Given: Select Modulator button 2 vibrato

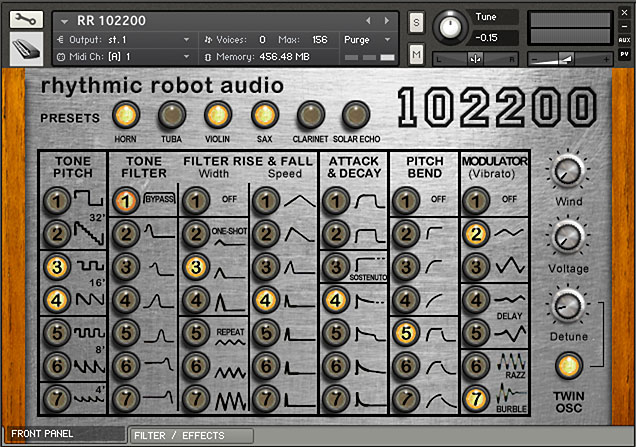Looking at the screenshot, I should (476, 234).
